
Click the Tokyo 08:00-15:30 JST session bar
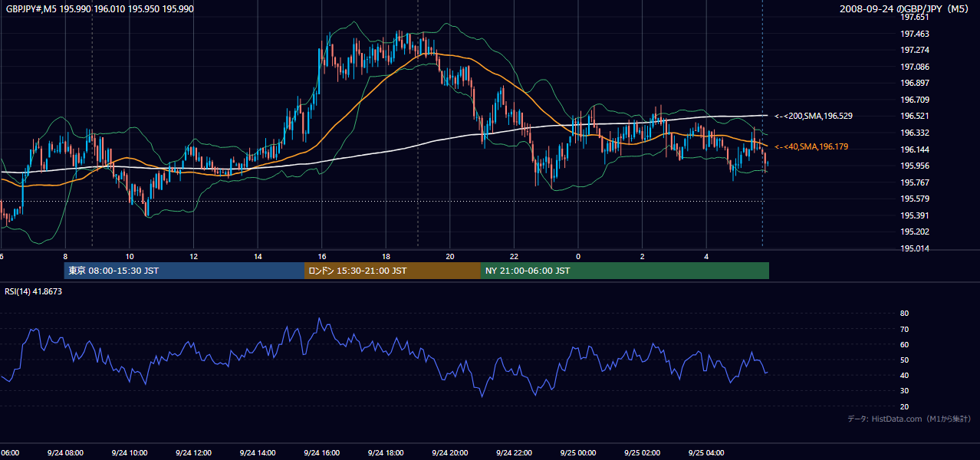pyautogui.click(x=184, y=271)
